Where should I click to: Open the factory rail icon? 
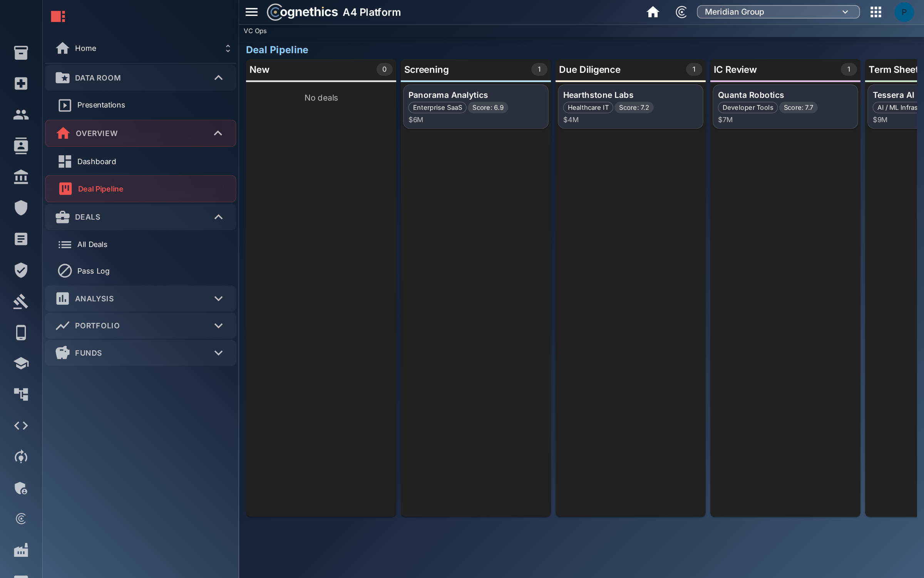coord(21,550)
